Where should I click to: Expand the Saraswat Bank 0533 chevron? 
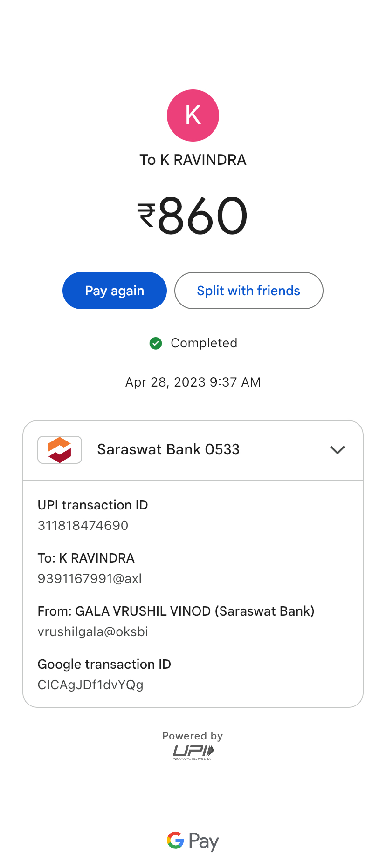(337, 450)
